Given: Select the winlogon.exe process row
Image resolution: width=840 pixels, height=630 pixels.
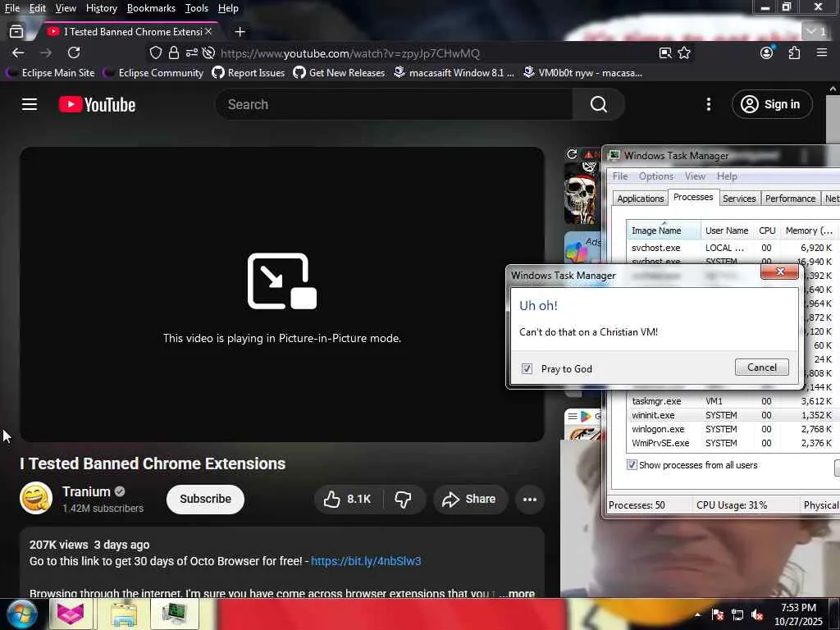Looking at the screenshot, I should pos(731,429).
